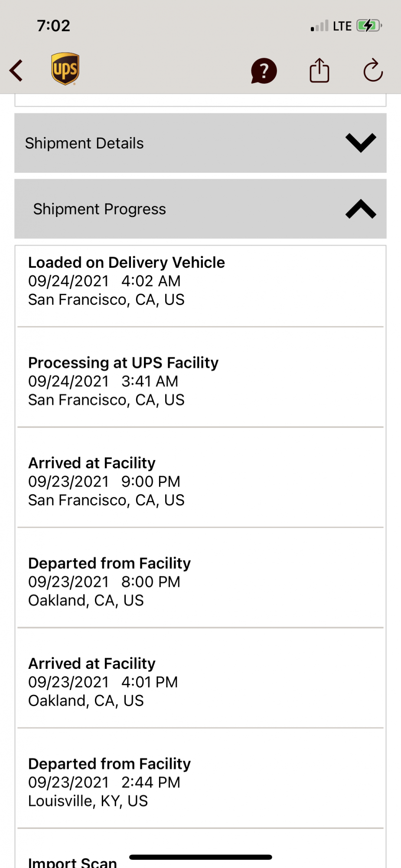Viewport: 401px width, 868px height.
Task: Tap the share icon
Action: coord(319,70)
